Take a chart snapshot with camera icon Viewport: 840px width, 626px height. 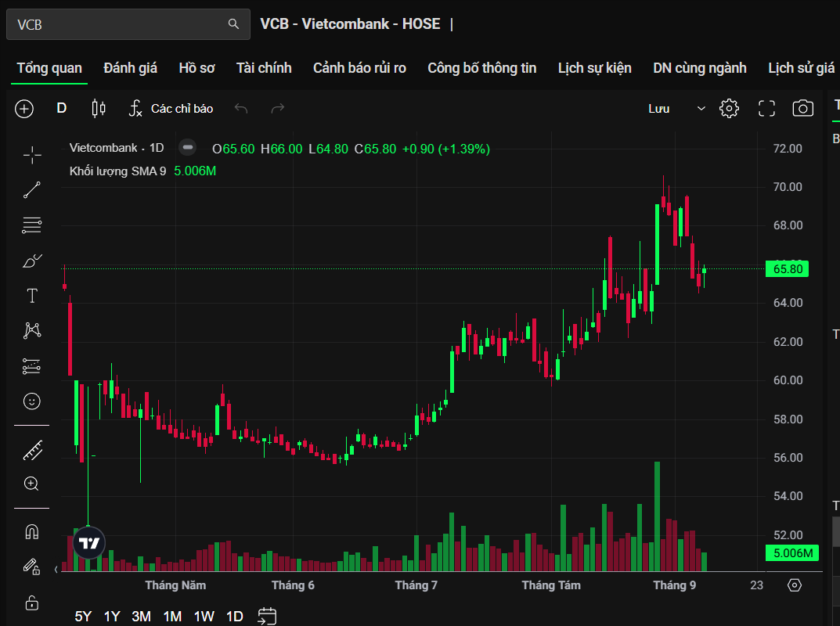(802, 108)
